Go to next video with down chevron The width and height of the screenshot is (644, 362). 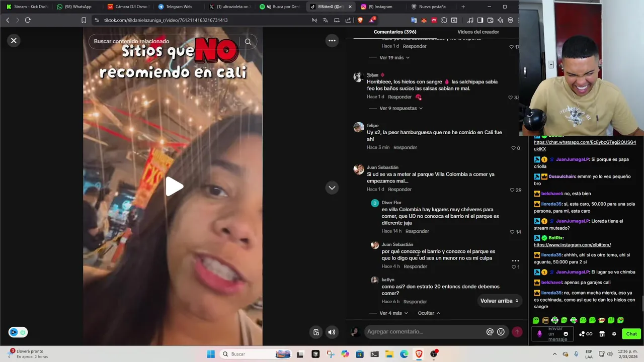332,188
